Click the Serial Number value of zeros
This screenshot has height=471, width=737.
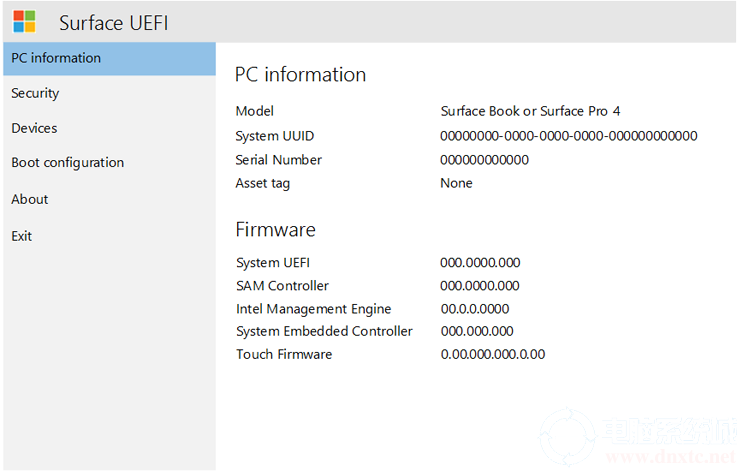[x=484, y=160]
